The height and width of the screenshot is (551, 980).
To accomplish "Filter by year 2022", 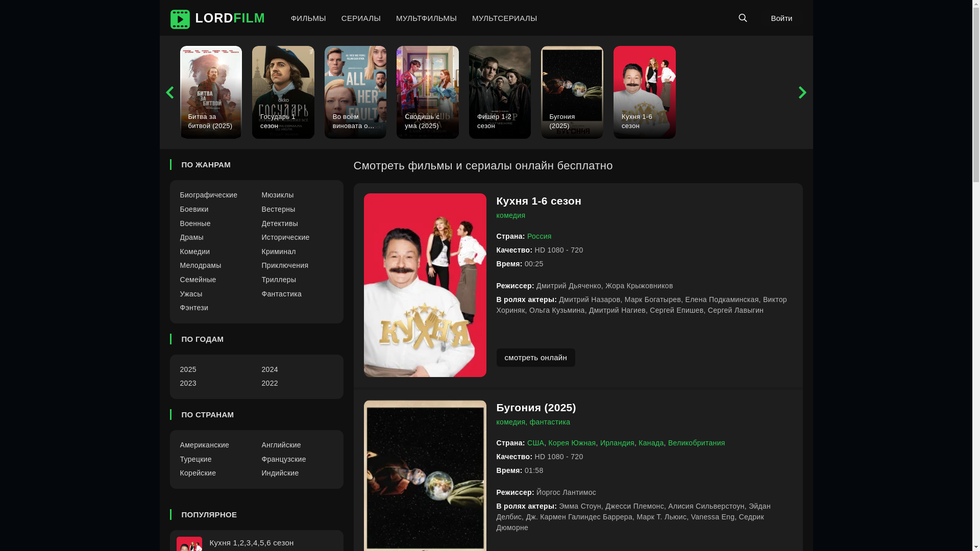I will click(269, 383).
